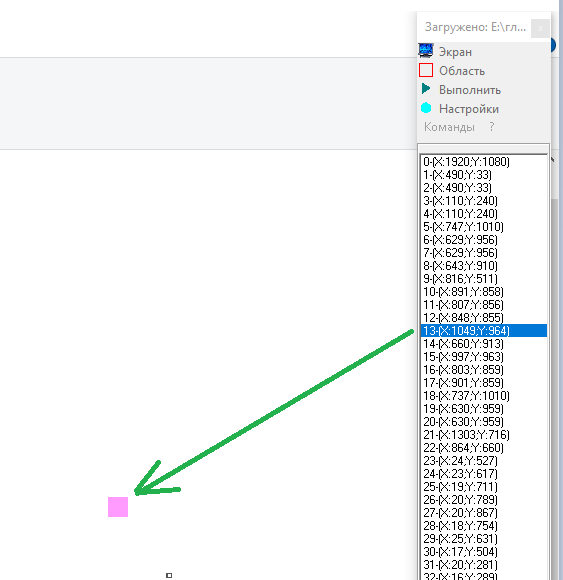Click the Экран monitor icon

426,51
